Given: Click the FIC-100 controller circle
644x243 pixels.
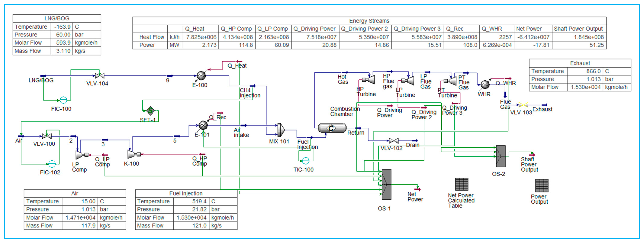Looking at the screenshot, I should [x=64, y=100].
